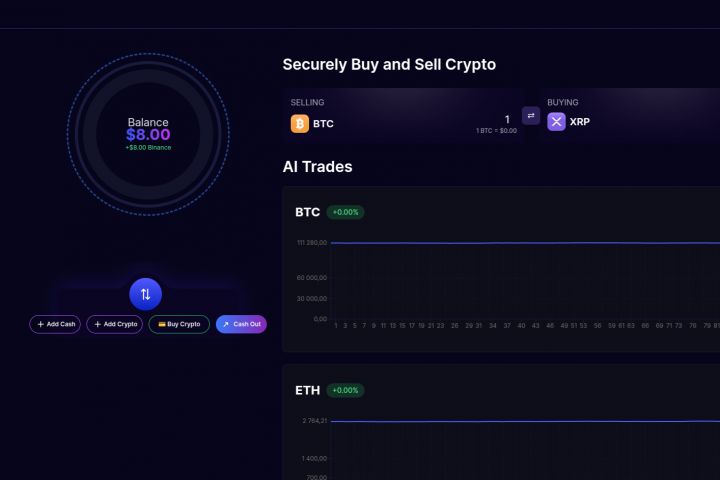Click the ETH price chart line
The image size is (720, 480).
click(x=520, y=421)
